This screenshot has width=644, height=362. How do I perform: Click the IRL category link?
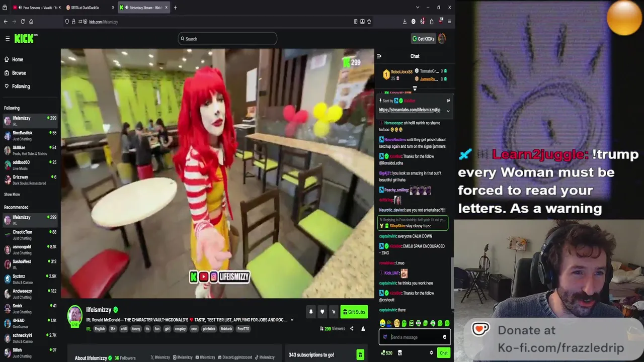pos(89,329)
